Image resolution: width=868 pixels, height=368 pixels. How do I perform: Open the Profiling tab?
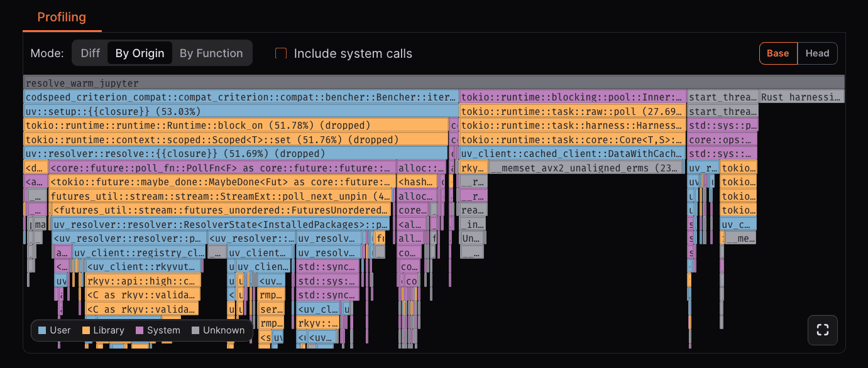click(61, 17)
